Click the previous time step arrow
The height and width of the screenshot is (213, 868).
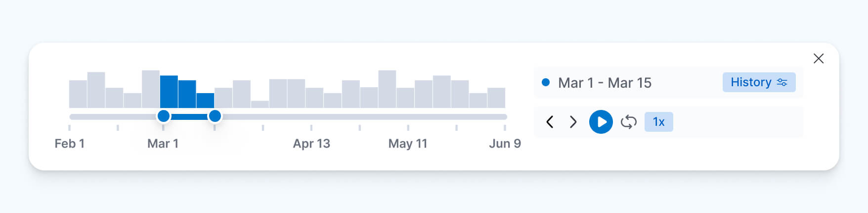click(x=550, y=122)
